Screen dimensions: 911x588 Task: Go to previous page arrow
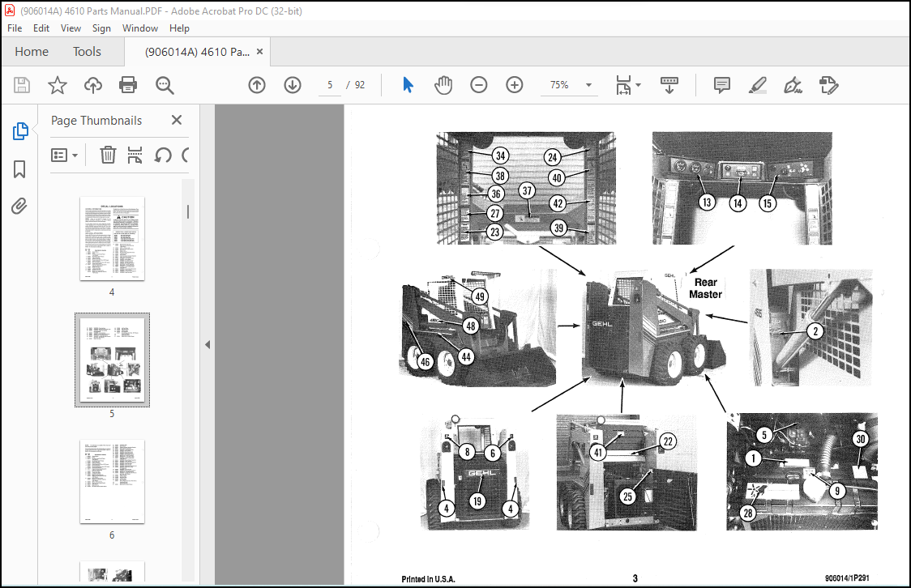coord(257,85)
